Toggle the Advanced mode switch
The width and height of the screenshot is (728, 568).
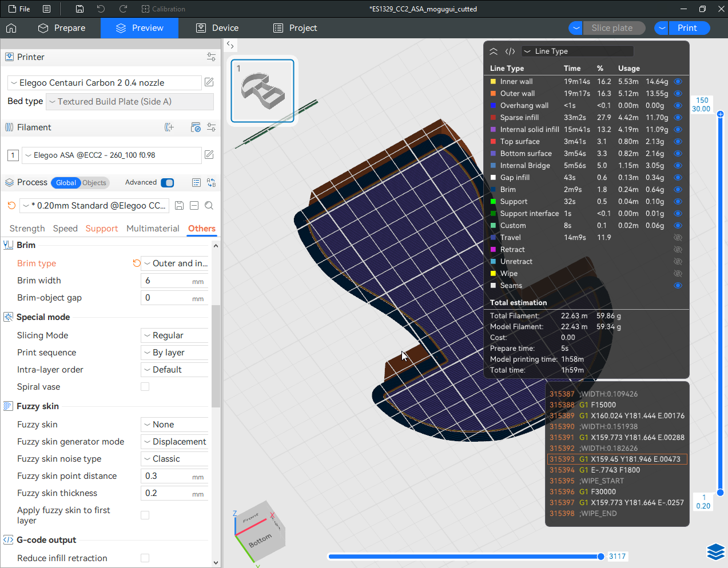(167, 183)
